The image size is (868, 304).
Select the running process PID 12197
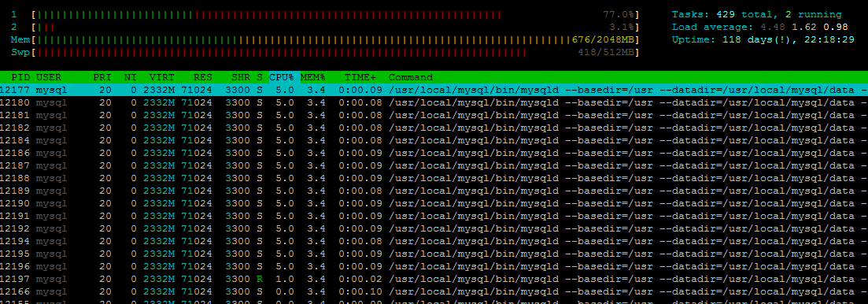point(434,279)
